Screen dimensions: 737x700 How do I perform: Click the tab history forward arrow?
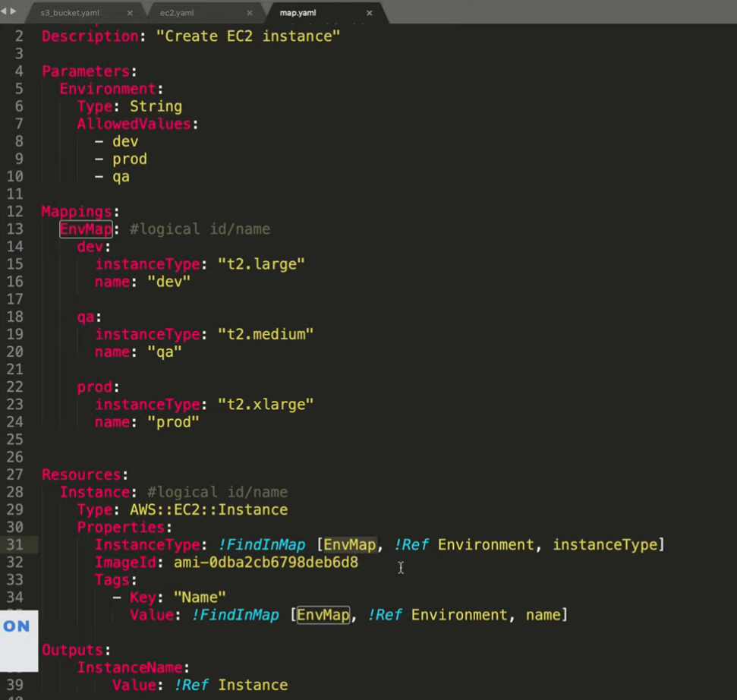(13, 11)
